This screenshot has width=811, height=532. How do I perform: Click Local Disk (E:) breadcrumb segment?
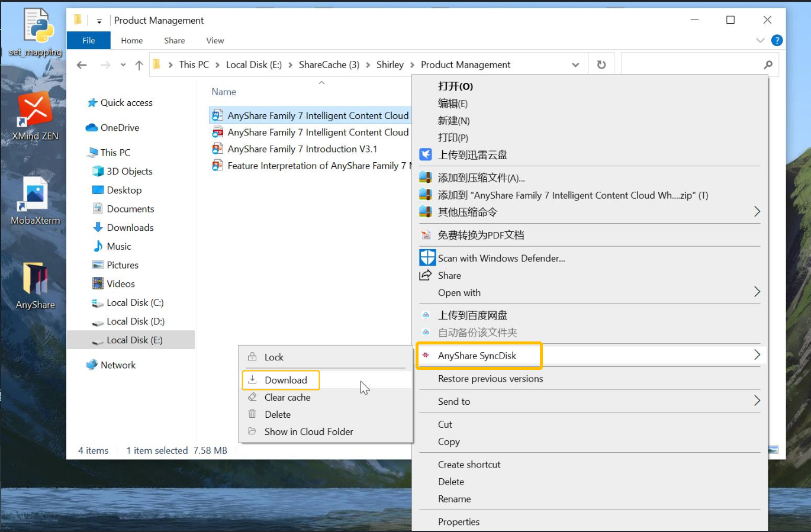tap(254, 65)
